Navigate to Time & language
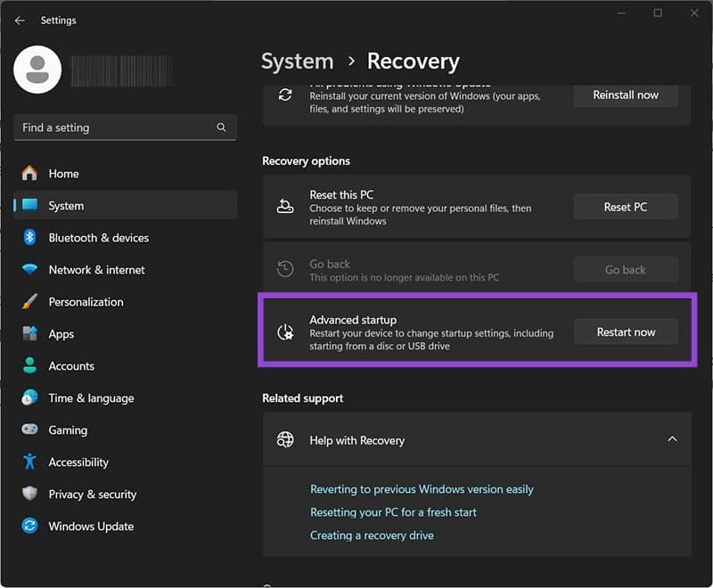The image size is (713, 588). tap(91, 398)
